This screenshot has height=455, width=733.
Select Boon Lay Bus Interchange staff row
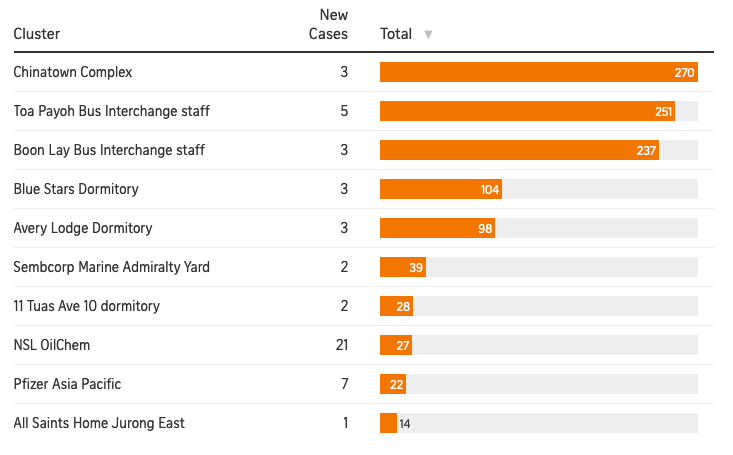tap(109, 150)
